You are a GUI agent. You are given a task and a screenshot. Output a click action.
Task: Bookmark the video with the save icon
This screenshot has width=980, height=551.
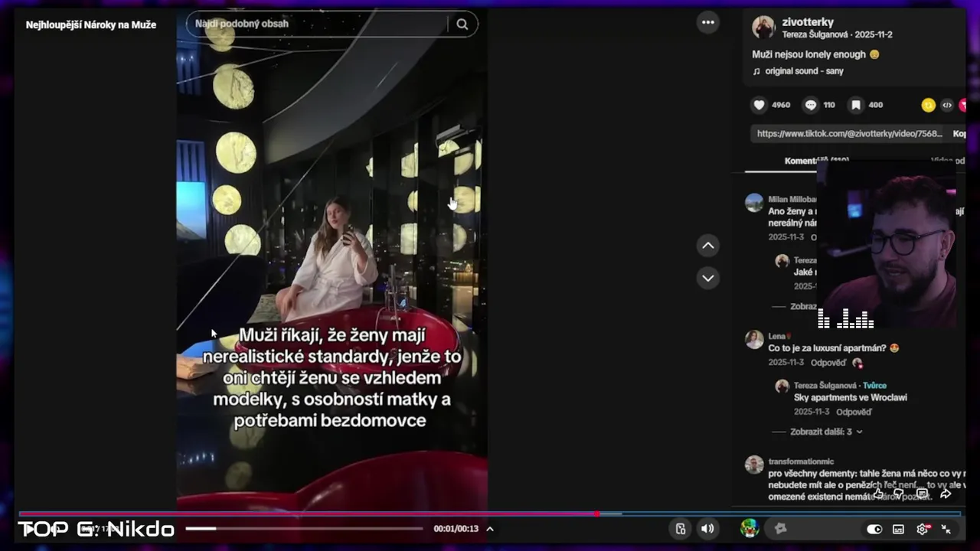(856, 105)
